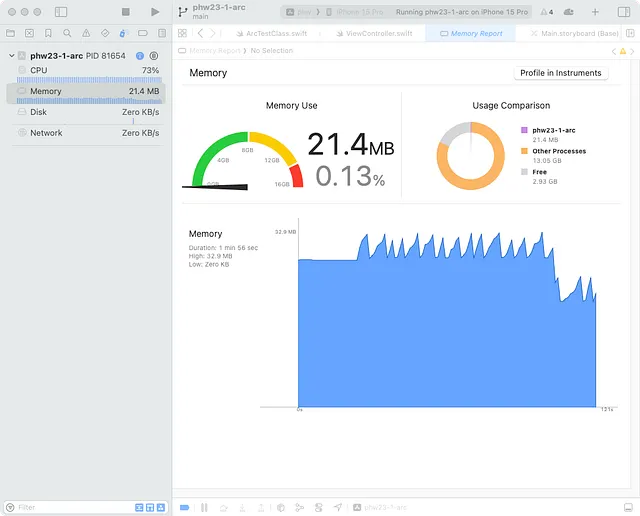Open the Find navigator magnifier icon
The height and width of the screenshot is (516, 640).
coord(67,33)
